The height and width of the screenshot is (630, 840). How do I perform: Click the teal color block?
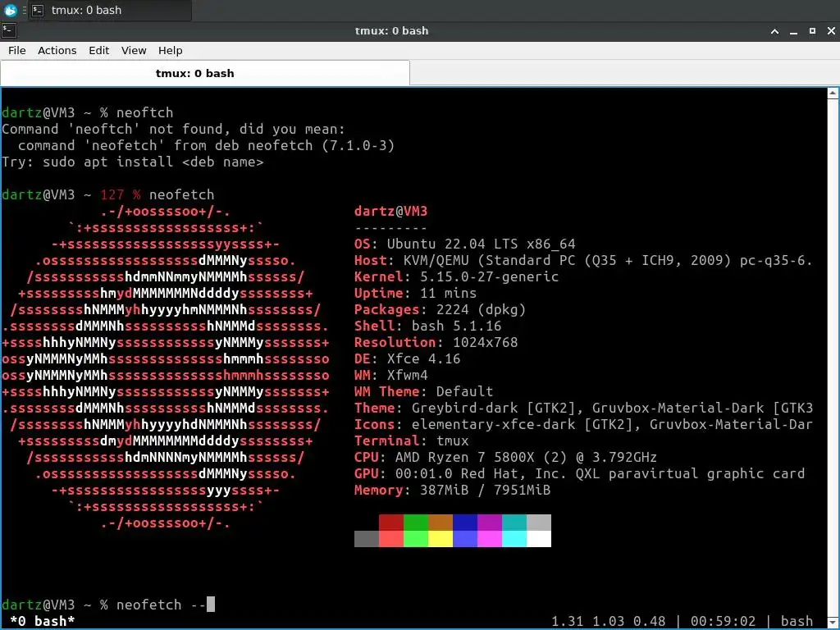point(514,523)
